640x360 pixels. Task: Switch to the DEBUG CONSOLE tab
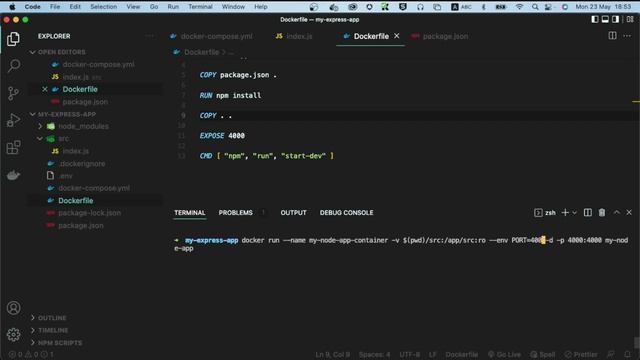coord(346,213)
